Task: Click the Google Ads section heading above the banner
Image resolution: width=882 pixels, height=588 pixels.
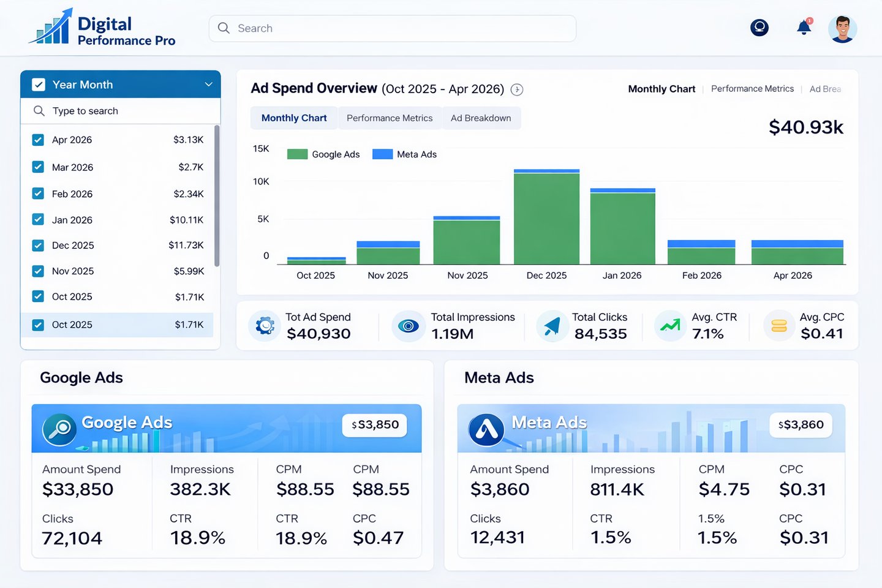Action: [x=81, y=378]
